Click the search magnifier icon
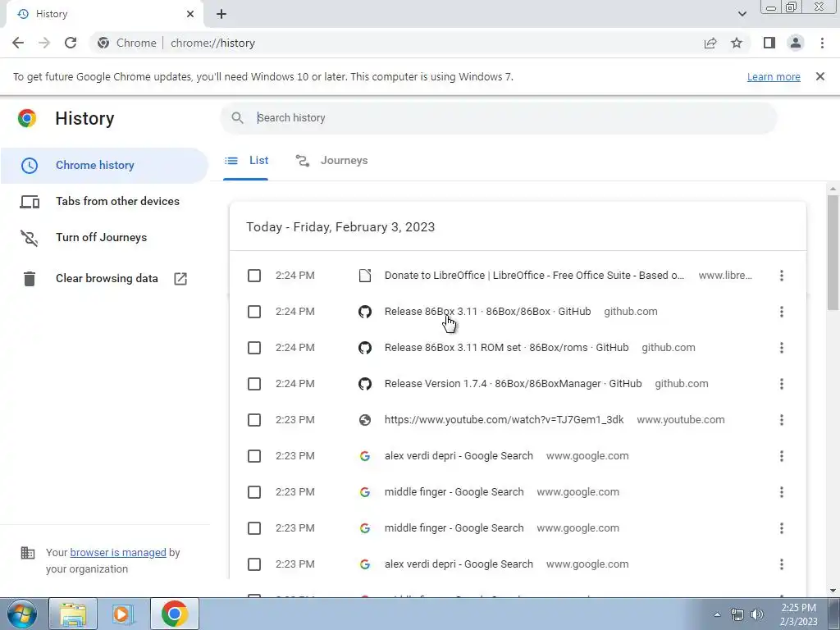840x630 pixels. coord(237,118)
